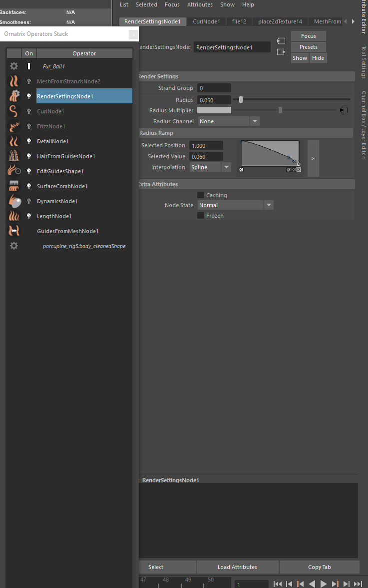368x588 pixels.
Task: Enable the Frozen checkbox
Action: coord(200,216)
